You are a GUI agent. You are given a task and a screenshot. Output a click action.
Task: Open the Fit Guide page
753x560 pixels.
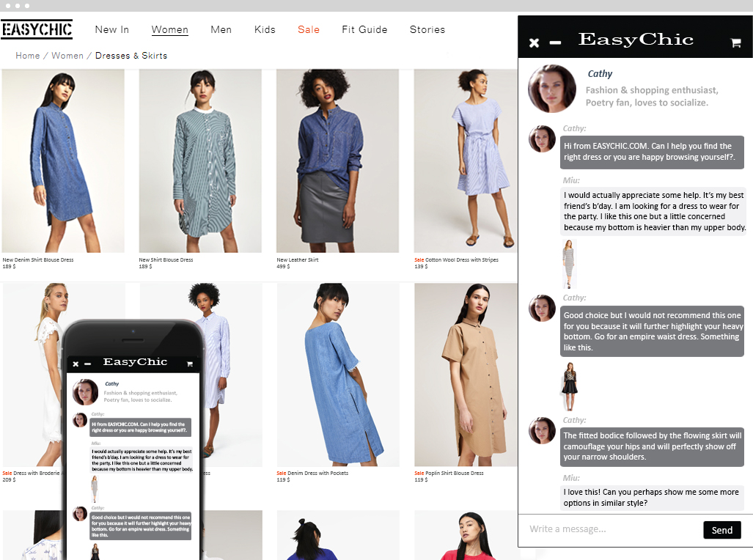[364, 29]
